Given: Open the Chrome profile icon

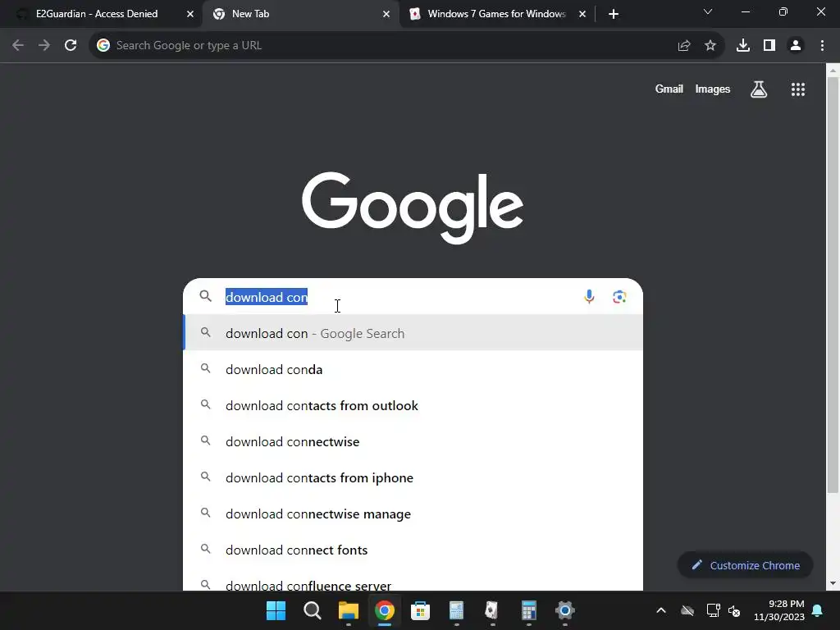Looking at the screenshot, I should [796, 46].
